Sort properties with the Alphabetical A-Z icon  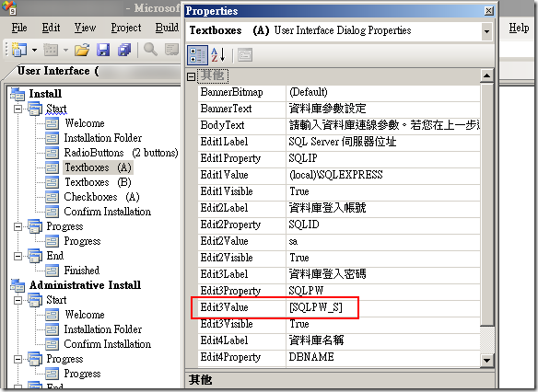[218, 55]
